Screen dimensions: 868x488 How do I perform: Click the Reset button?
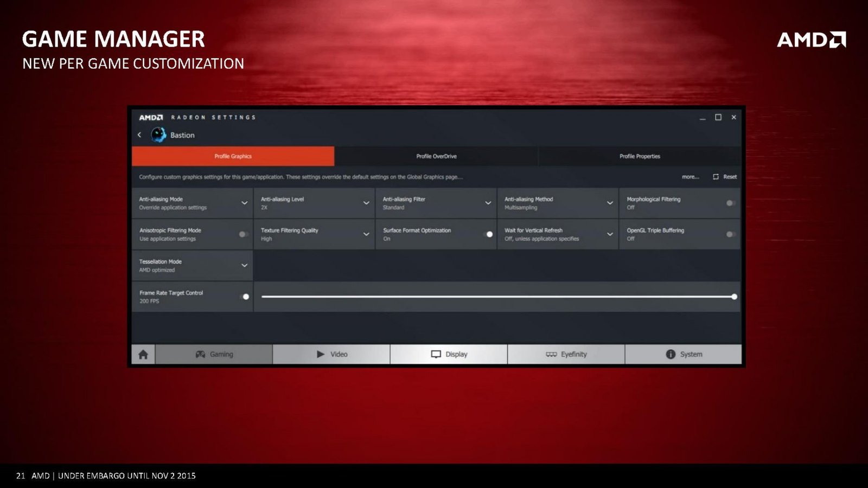pos(725,177)
